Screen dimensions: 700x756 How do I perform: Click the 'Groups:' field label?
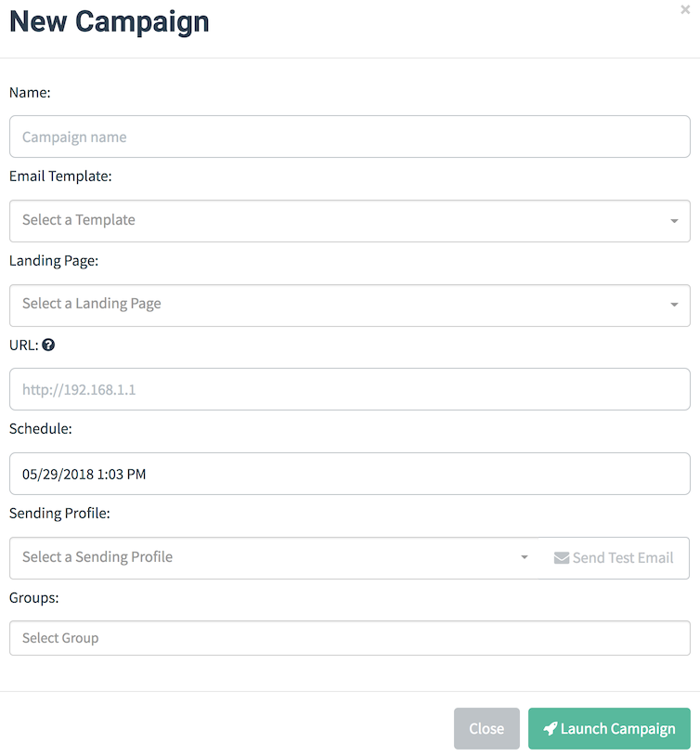point(33,598)
